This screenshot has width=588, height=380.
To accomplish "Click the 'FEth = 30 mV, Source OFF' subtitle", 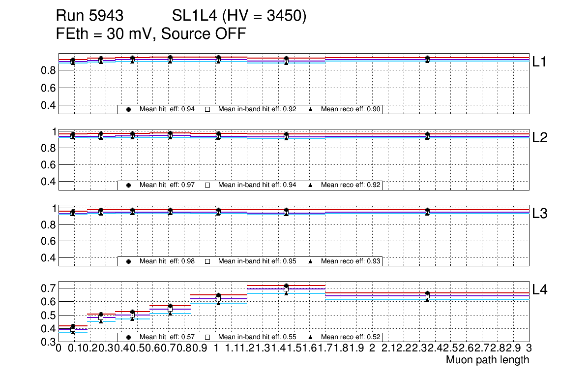I will click(x=151, y=33).
